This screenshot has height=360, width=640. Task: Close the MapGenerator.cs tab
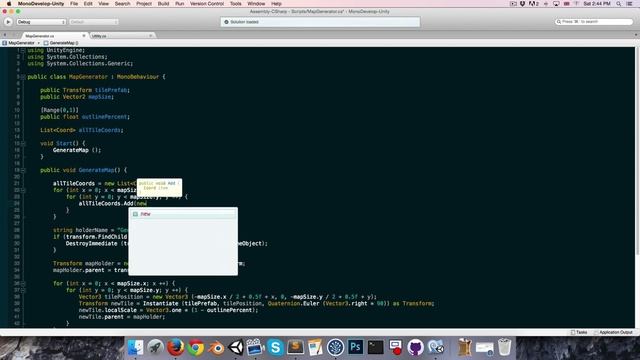coord(84,36)
